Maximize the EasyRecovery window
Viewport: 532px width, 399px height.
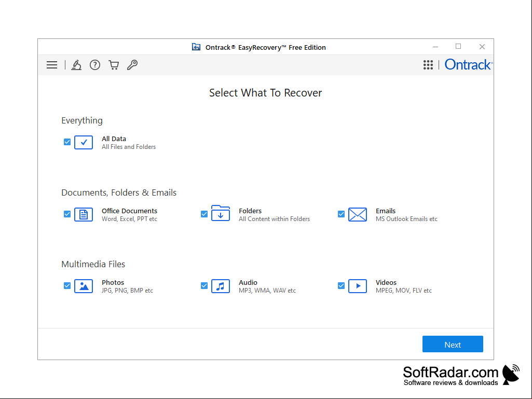click(458, 47)
